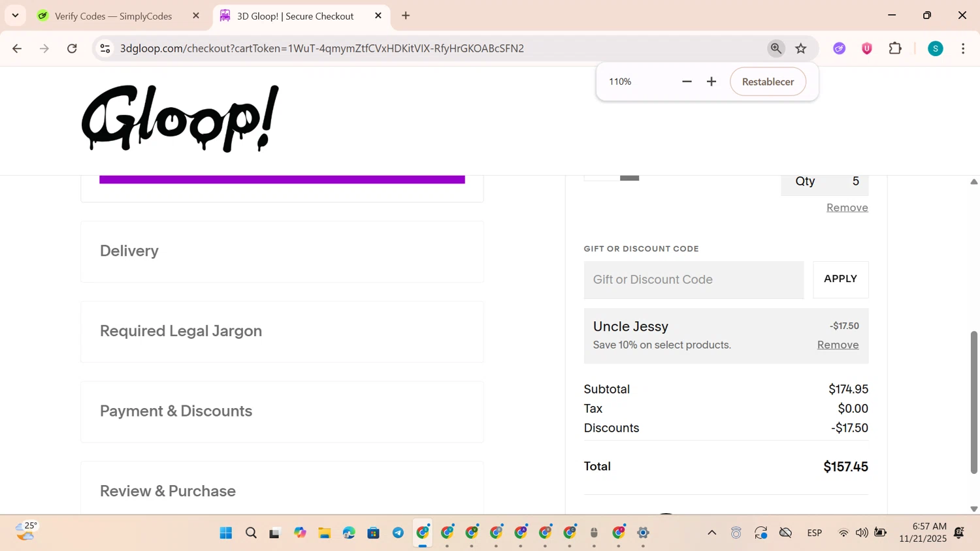Click the purple continue bar button
980x551 pixels.
point(282,180)
